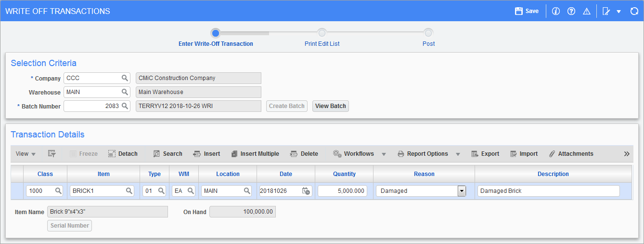This screenshot has width=644, height=244.
Task: Open the Date calendar picker icon
Action: (306, 191)
